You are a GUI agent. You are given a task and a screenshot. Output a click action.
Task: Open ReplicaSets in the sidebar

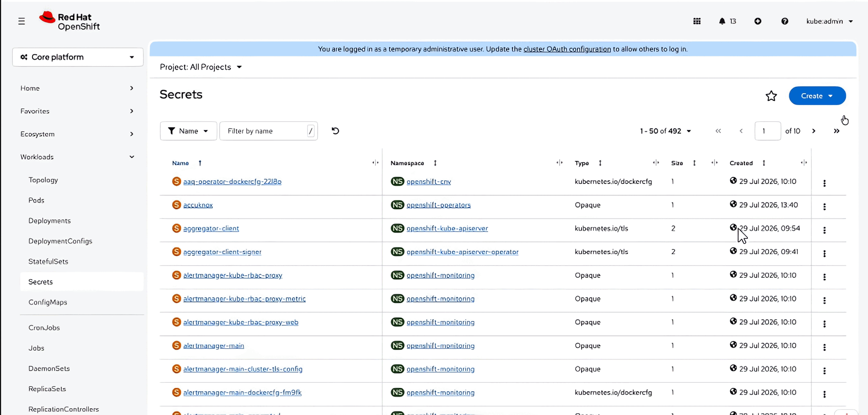pos(47,389)
